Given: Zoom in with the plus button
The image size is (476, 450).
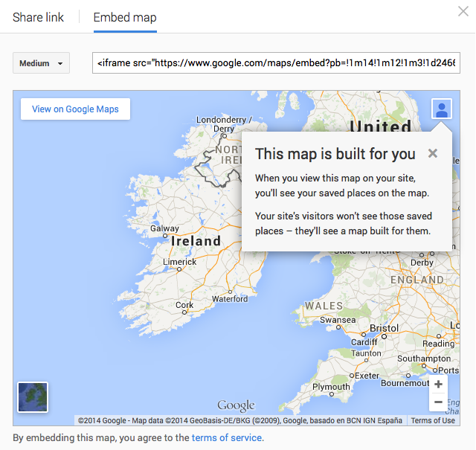Looking at the screenshot, I should coord(438,385).
